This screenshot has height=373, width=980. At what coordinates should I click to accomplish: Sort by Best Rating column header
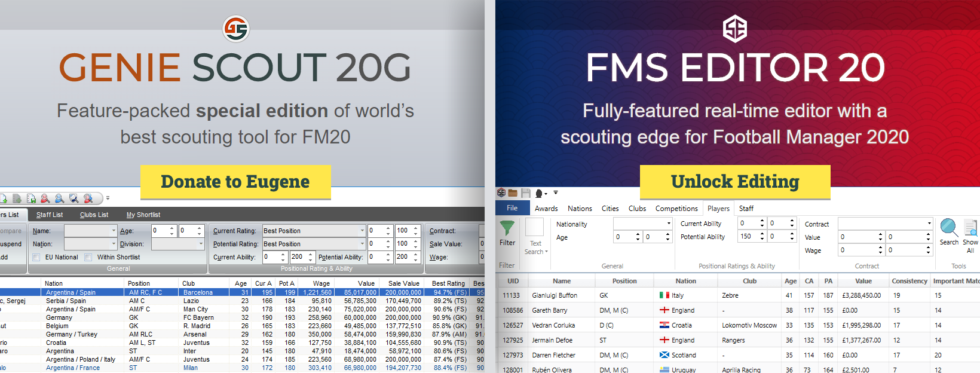(x=448, y=283)
